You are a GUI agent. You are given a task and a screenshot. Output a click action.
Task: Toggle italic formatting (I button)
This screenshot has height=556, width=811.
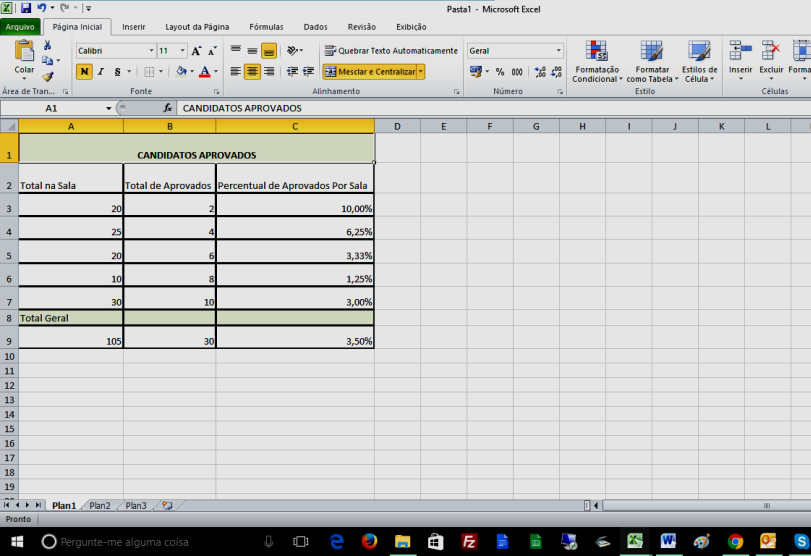pyautogui.click(x=101, y=72)
